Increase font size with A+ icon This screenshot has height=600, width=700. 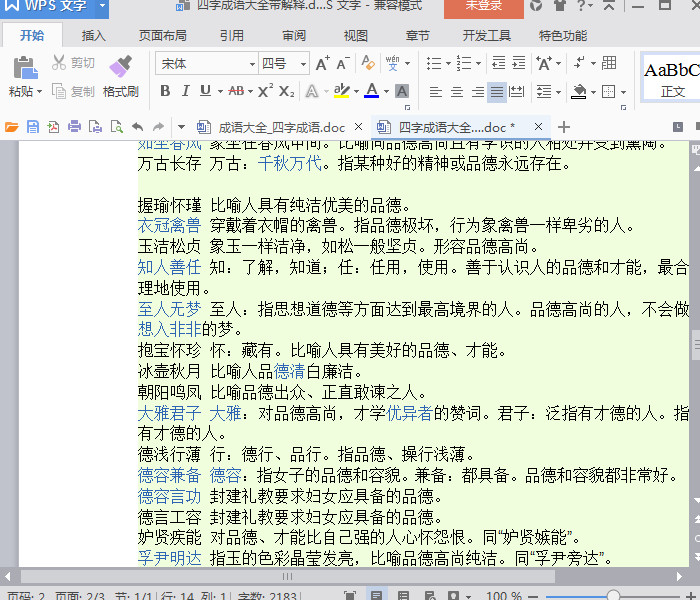(322, 64)
